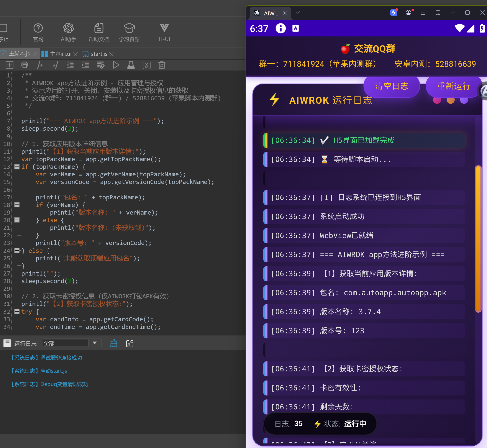Close the start.js tab
487x448 pixels.
pos(112,54)
